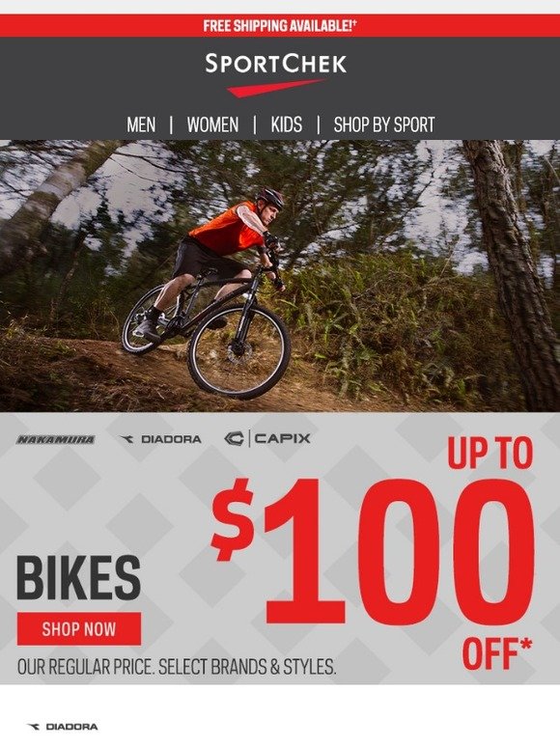Click the big $100 text
The image size is (560, 747).
374,551
